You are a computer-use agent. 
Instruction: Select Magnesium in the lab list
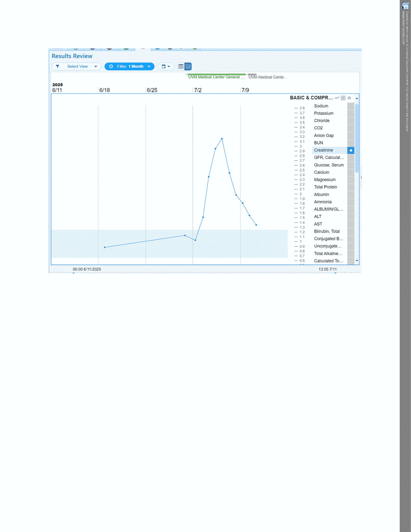coord(325,180)
